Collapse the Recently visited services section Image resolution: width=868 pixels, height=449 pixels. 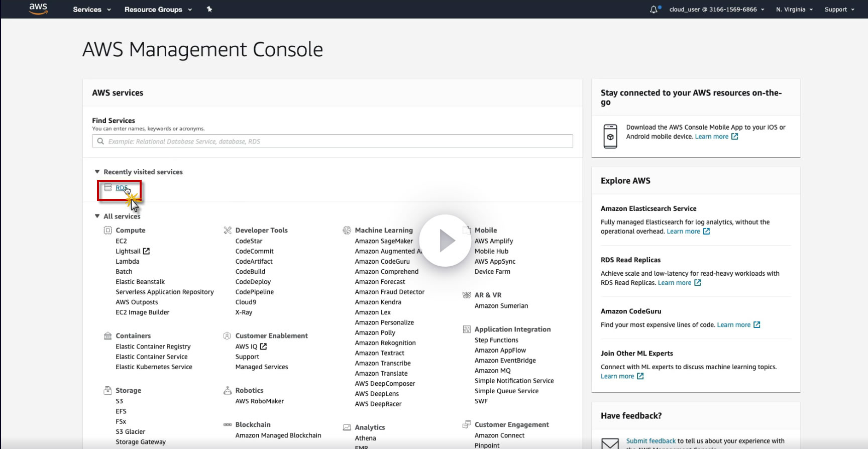(x=97, y=172)
